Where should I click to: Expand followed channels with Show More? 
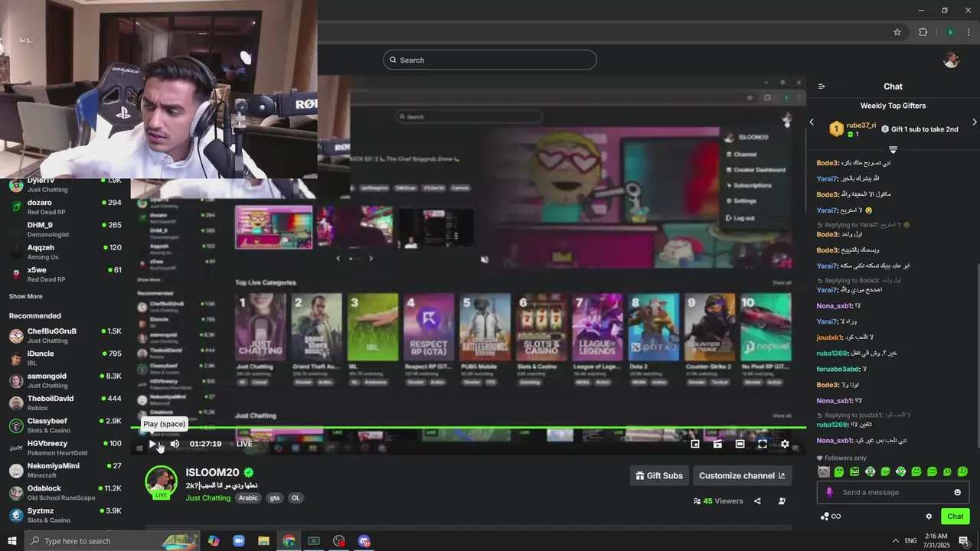(26, 296)
